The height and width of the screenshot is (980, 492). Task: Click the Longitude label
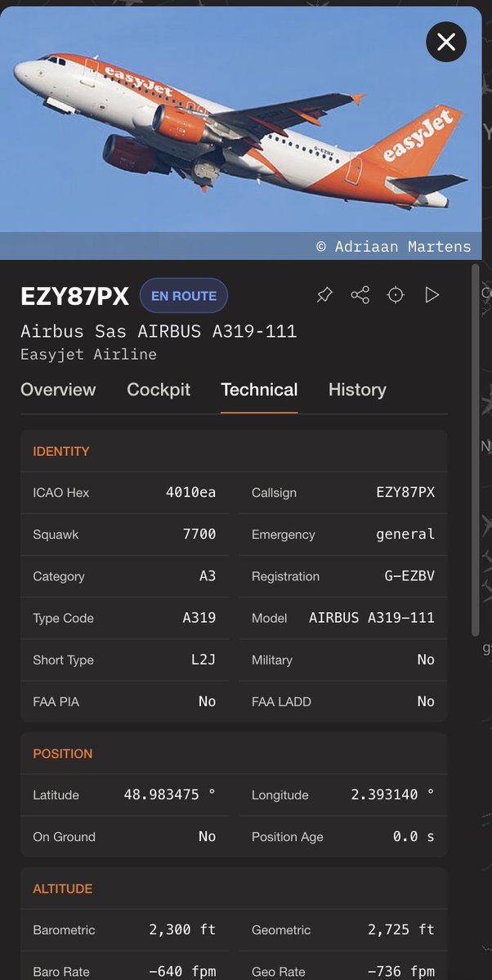pos(280,795)
